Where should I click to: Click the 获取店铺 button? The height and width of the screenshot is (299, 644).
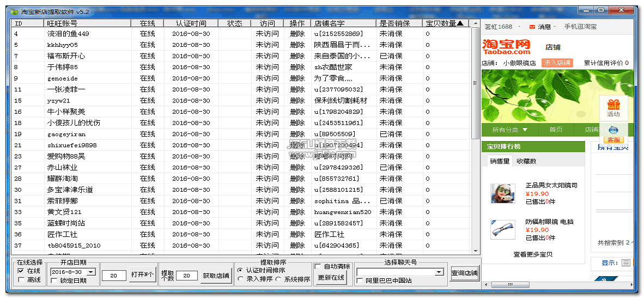click(216, 276)
